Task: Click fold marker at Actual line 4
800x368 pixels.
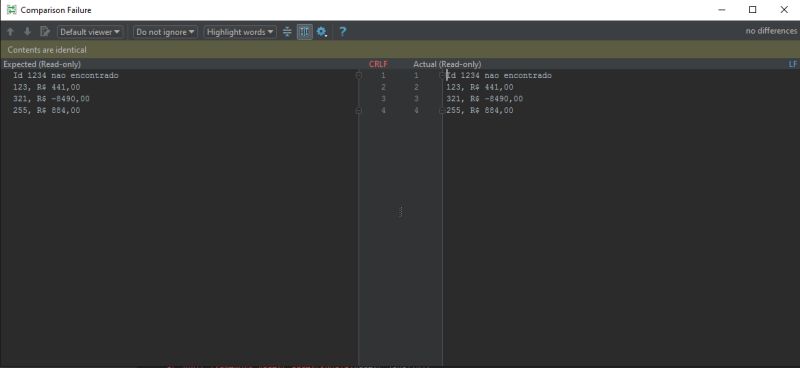Action: (x=442, y=110)
